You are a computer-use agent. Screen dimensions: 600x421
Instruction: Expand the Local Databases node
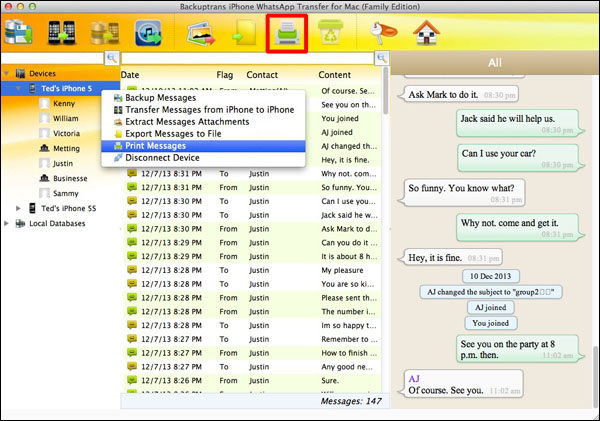pyautogui.click(x=7, y=224)
